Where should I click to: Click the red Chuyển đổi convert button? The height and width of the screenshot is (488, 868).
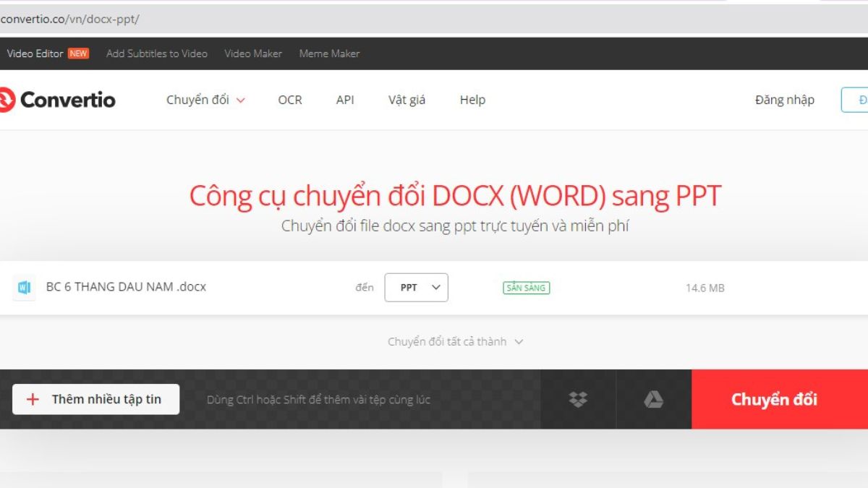(x=780, y=399)
